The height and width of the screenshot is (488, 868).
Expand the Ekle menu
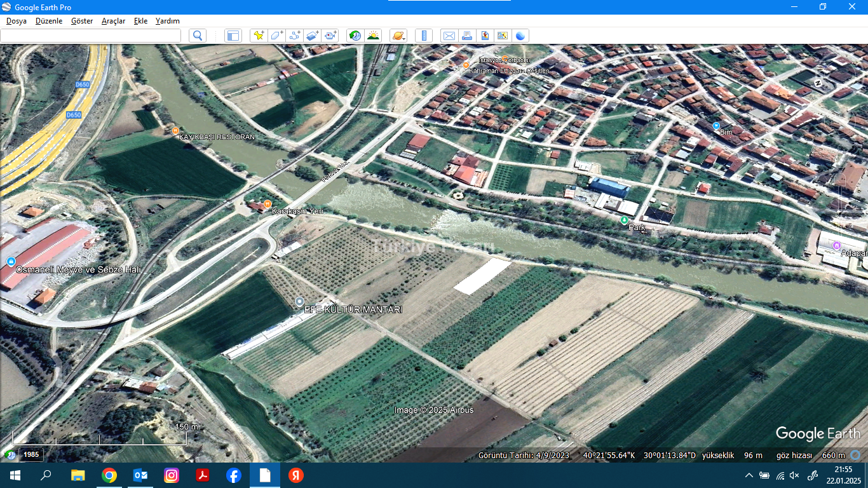(x=140, y=21)
